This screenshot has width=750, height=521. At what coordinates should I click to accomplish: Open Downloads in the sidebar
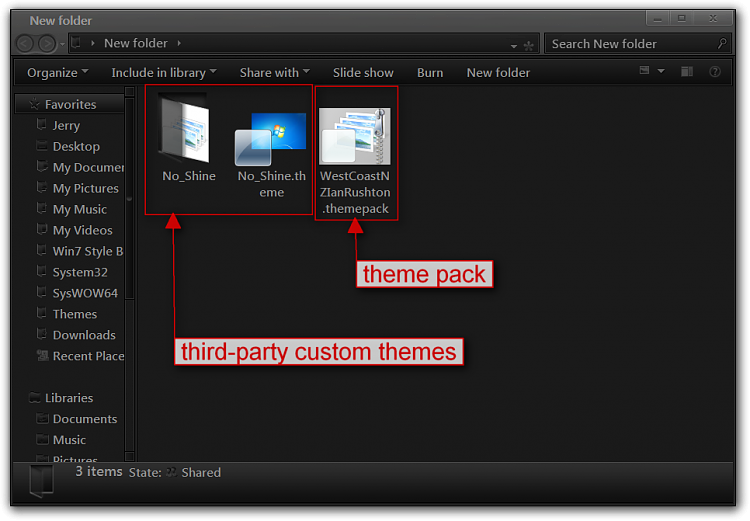(84, 335)
